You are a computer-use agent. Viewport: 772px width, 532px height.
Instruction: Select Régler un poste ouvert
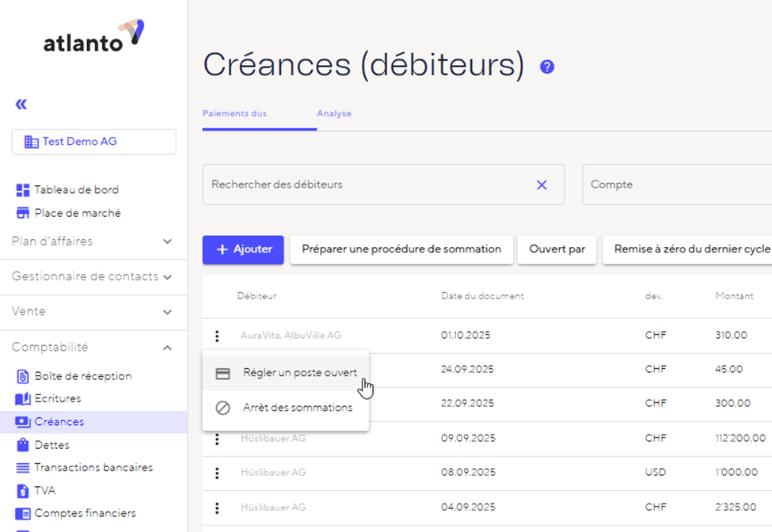[x=299, y=373]
